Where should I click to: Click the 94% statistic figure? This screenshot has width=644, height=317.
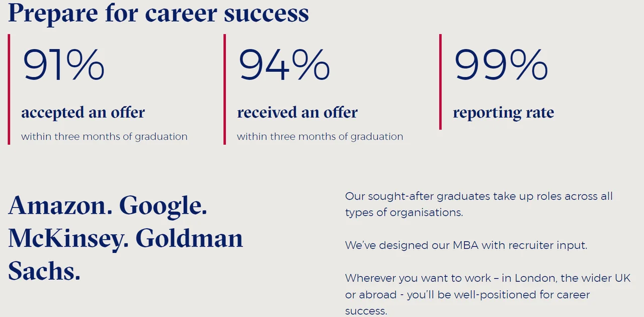tap(284, 65)
